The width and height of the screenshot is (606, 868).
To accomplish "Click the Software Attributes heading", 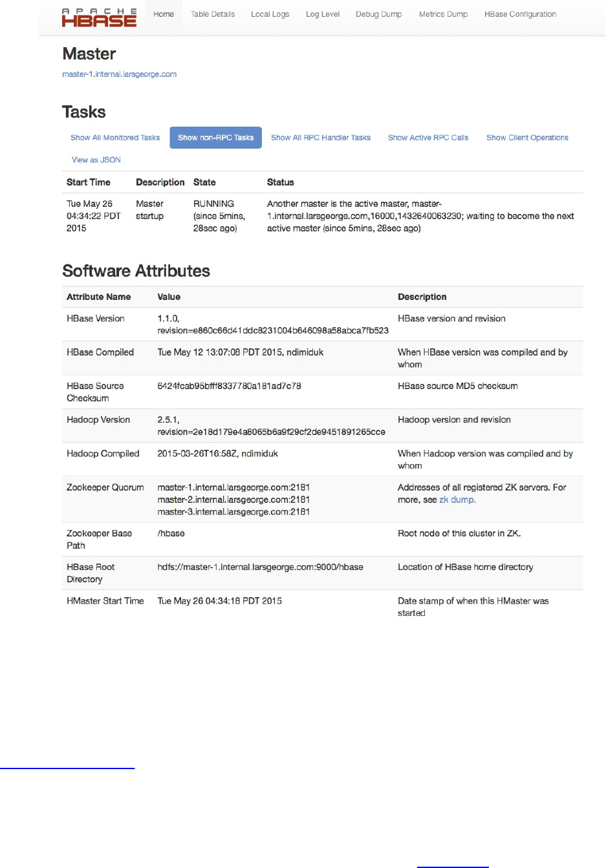I will tap(136, 271).
